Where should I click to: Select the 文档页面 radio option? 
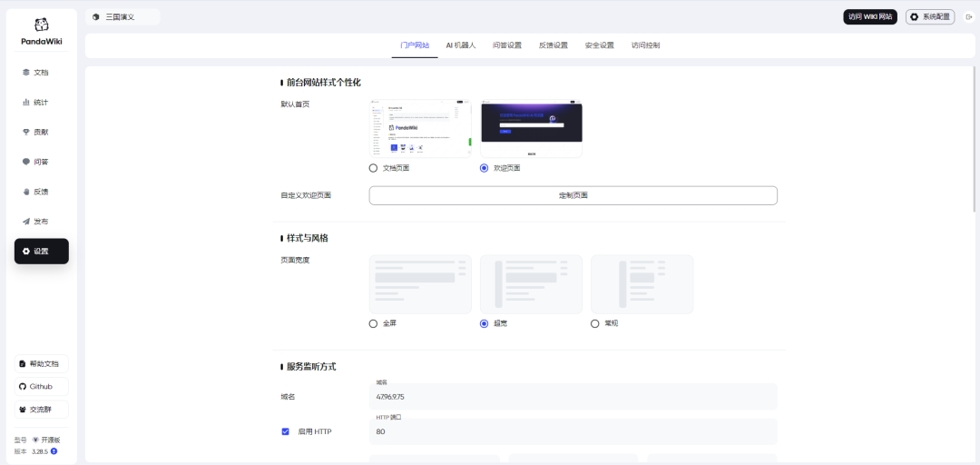click(x=374, y=168)
